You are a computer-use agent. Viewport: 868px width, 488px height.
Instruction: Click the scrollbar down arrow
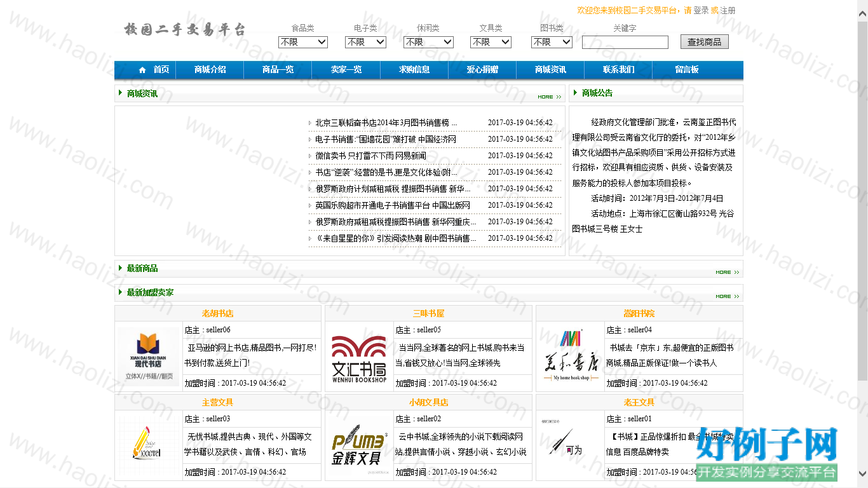tap(862, 473)
